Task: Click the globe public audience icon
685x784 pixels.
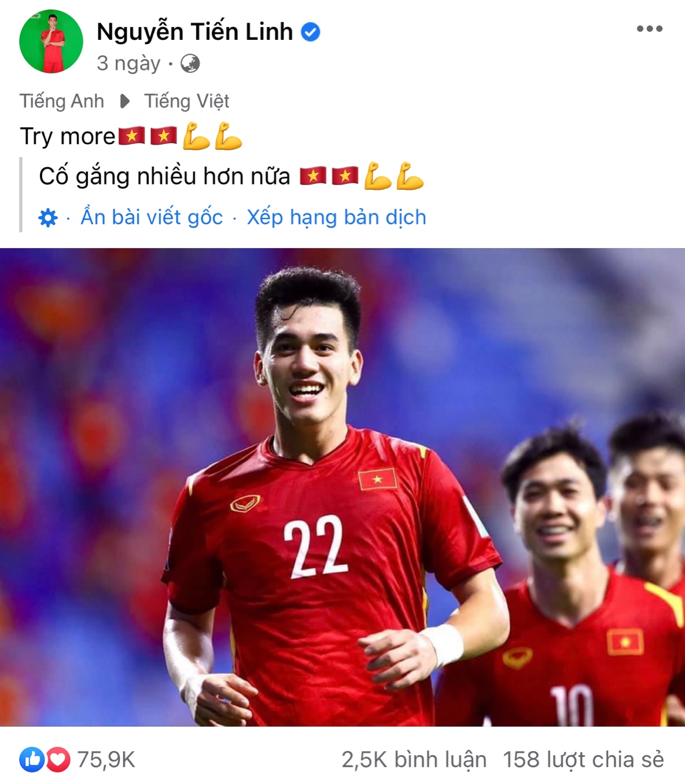Action: click(190, 64)
